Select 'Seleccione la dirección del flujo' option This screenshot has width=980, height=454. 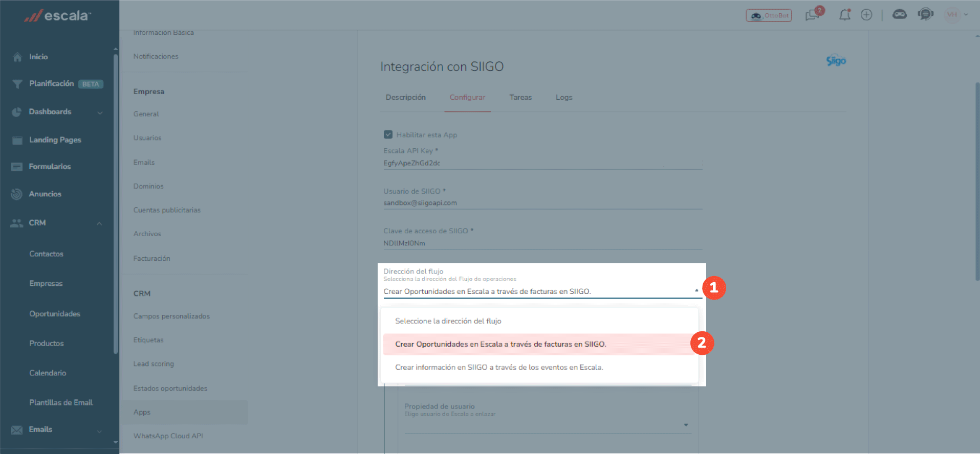[540, 321]
